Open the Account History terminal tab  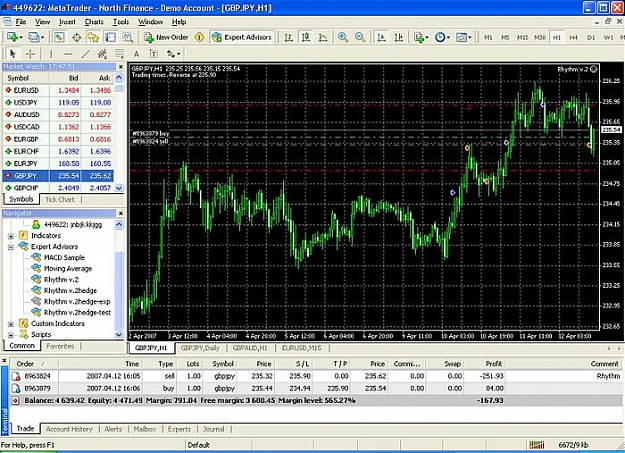point(69,429)
